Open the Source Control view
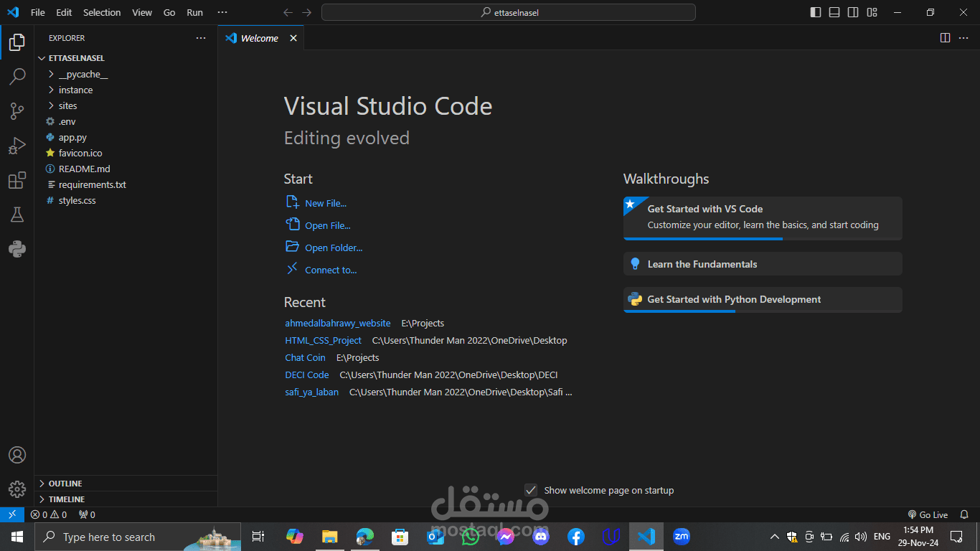The height and width of the screenshot is (551, 980). click(x=17, y=111)
